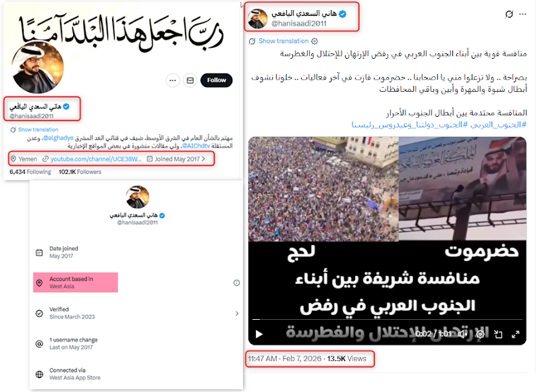Open the youtube.com channel link
The width and height of the screenshot is (540, 392).
(95, 159)
